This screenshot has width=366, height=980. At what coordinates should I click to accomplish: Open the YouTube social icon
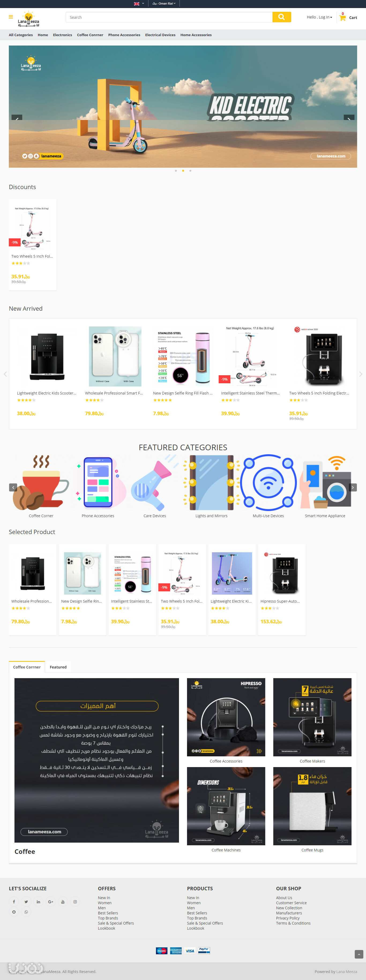click(63, 902)
